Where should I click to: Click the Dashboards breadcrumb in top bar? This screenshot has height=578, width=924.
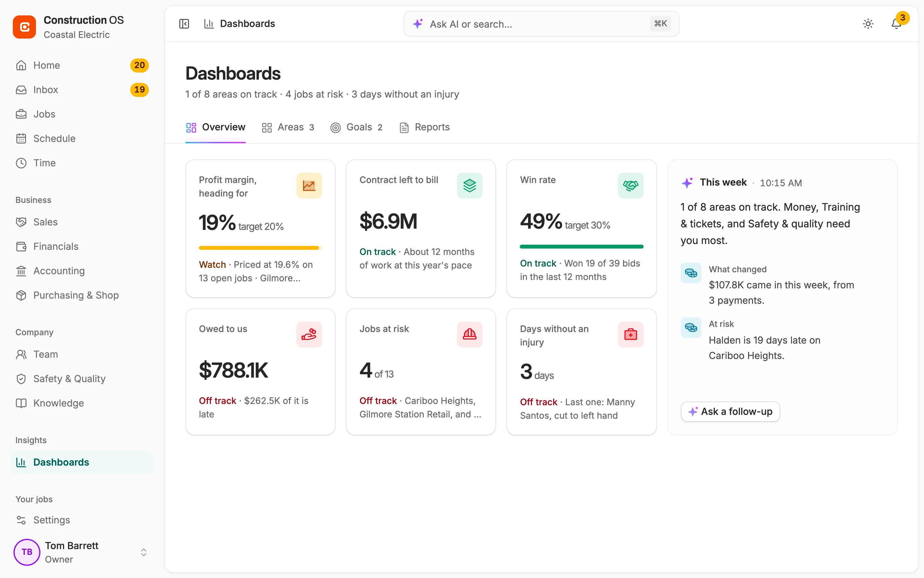(239, 24)
